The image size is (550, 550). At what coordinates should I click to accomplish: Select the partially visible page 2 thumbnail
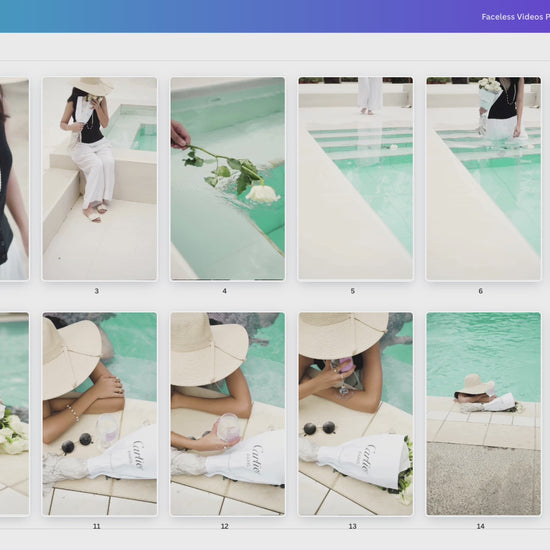14,179
